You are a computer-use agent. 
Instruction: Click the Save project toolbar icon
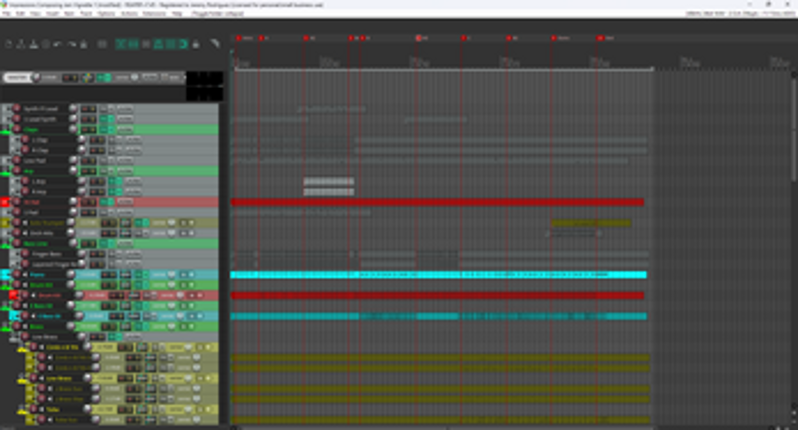(33, 45)
